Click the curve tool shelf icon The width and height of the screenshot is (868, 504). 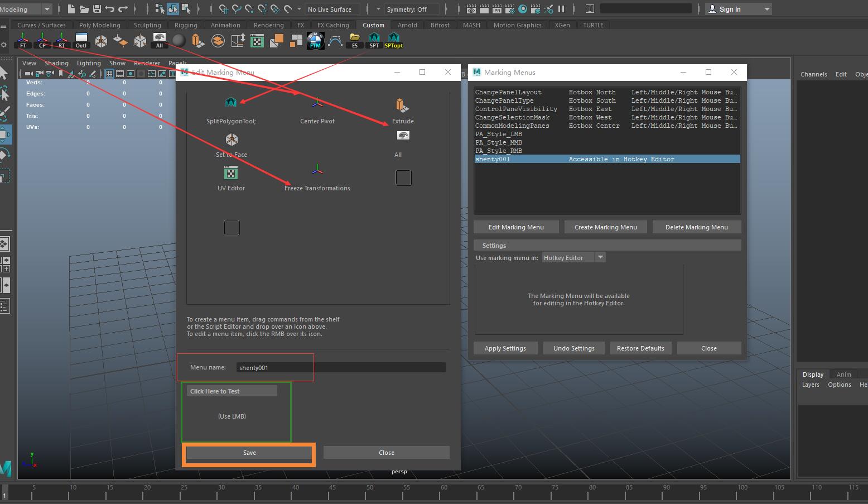click(x=335, y=41)
